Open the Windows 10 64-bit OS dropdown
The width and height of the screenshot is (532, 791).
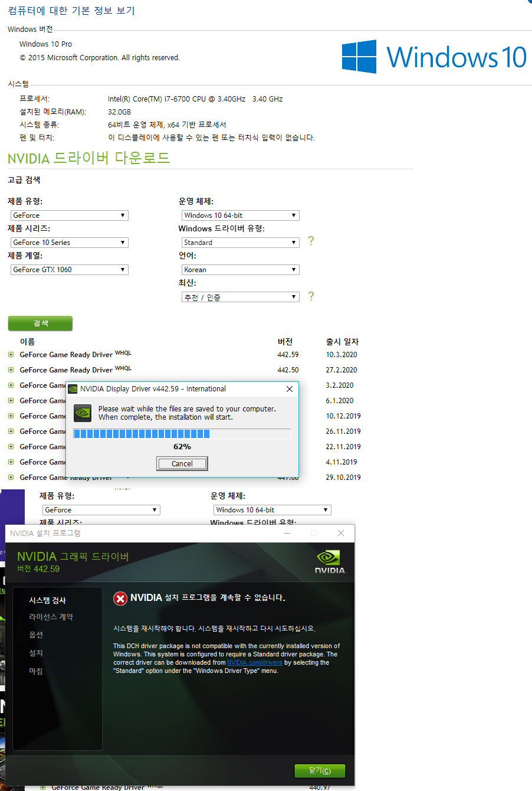click(240, 215)
